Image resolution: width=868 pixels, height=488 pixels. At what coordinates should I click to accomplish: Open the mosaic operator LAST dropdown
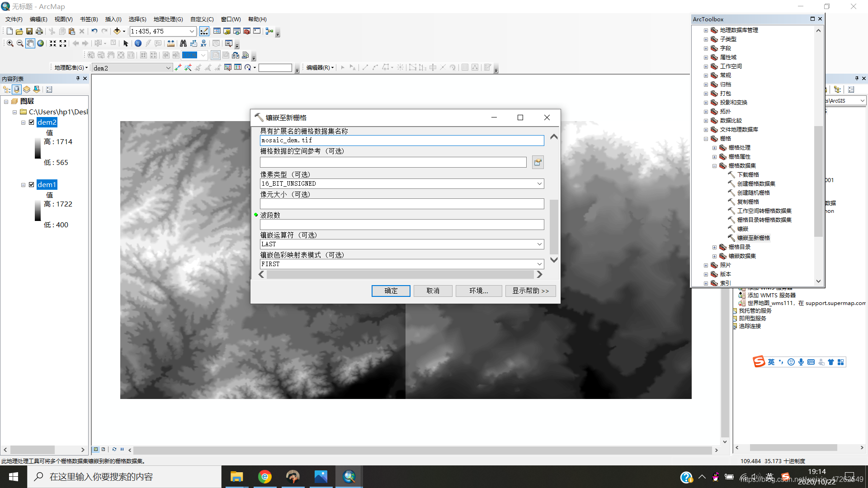tap(539, 244)
